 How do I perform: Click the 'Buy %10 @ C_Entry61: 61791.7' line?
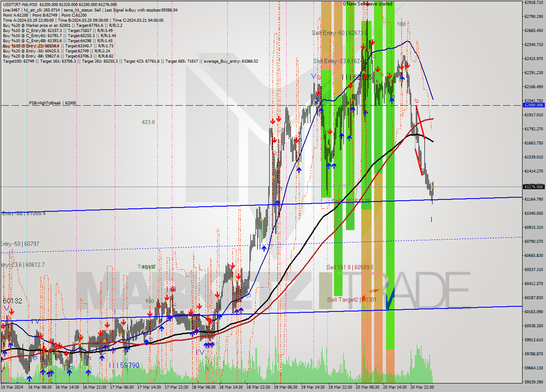59,35
